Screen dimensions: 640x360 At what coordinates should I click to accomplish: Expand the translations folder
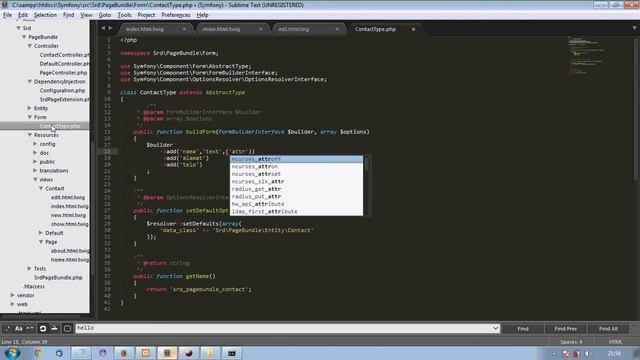coord(35,171)
